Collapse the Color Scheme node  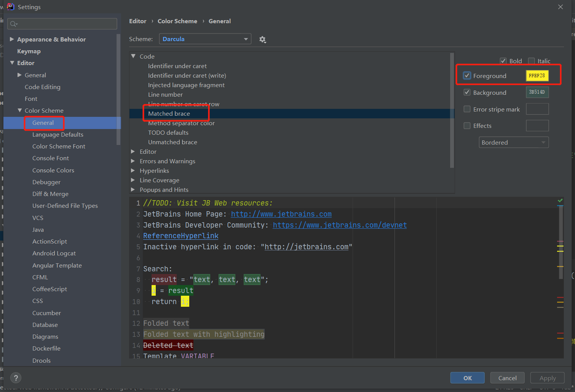[x=19, y=110]
